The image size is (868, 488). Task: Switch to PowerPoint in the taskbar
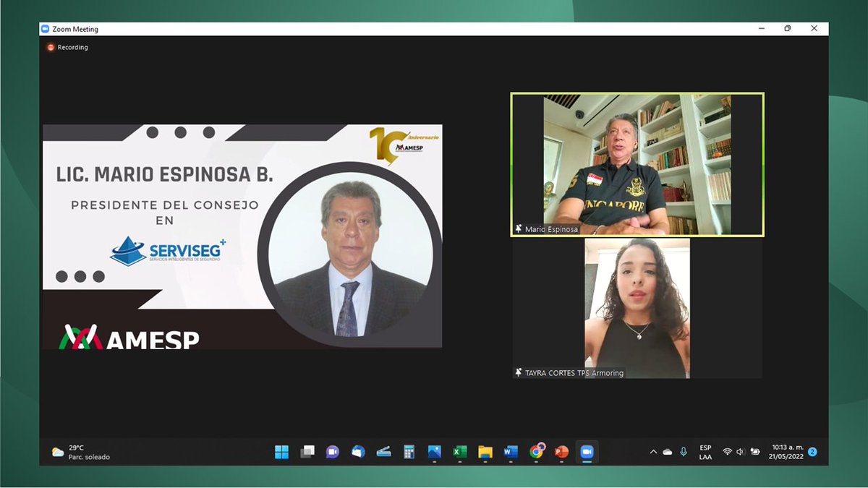(561, 452)
